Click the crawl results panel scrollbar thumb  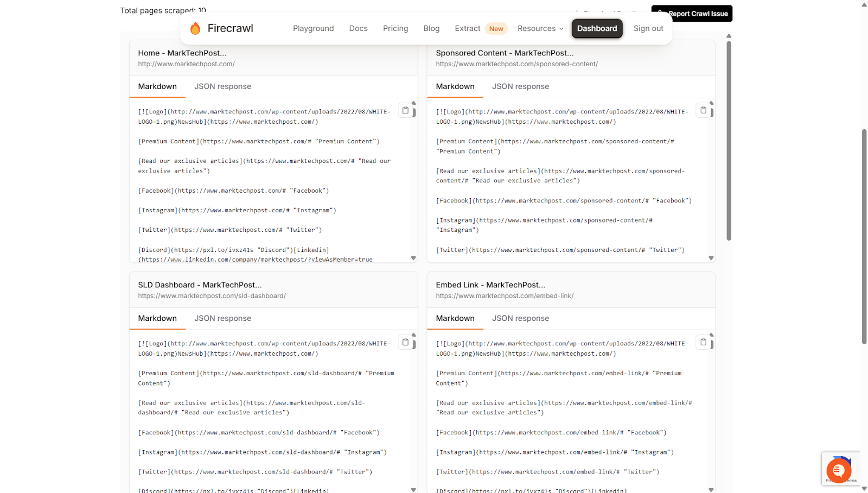[729, 141]
